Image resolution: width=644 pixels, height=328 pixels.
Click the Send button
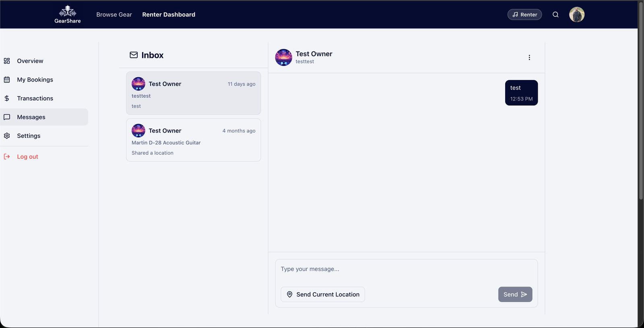tap(515, 295)
